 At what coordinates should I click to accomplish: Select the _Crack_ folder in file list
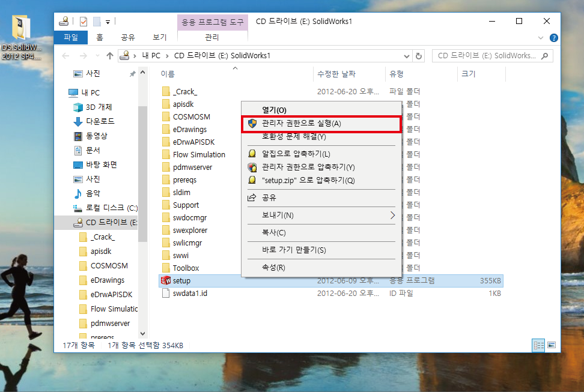[x=180, y=92]
